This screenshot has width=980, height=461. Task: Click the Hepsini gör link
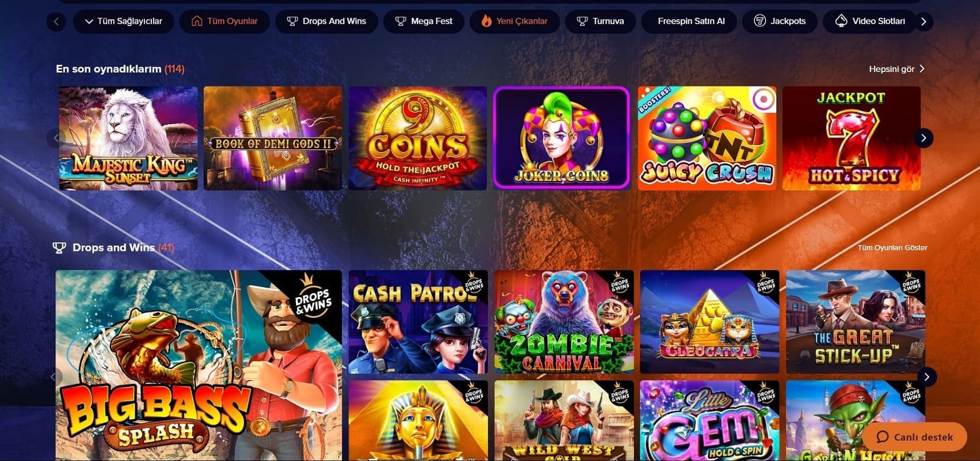[x=896, y=69]
